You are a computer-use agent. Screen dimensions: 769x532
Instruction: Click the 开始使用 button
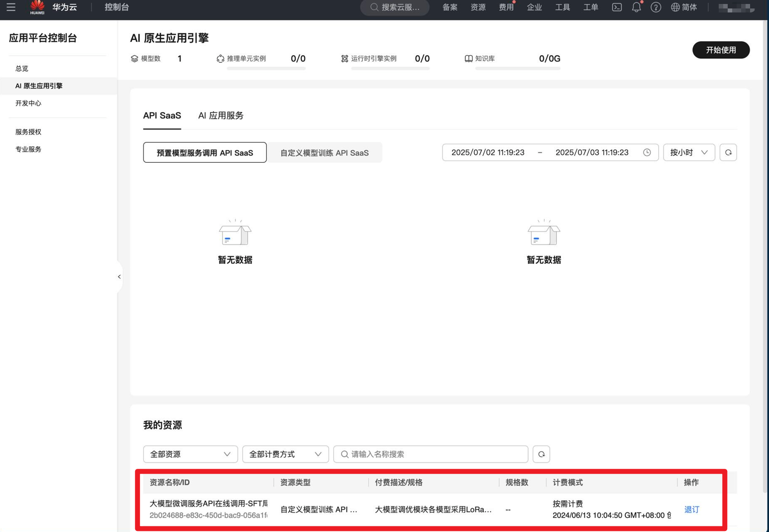click(x=721, y=50)
